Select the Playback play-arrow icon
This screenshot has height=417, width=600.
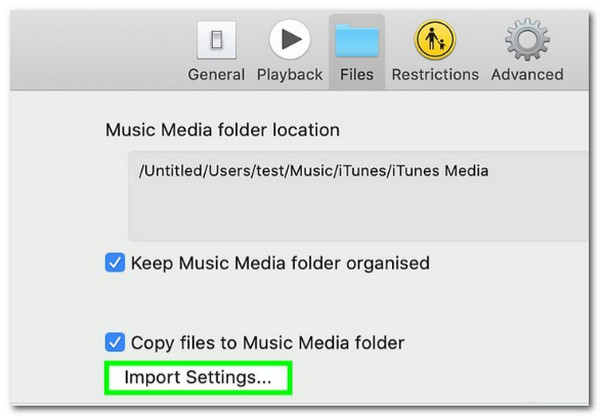point(290,39)
